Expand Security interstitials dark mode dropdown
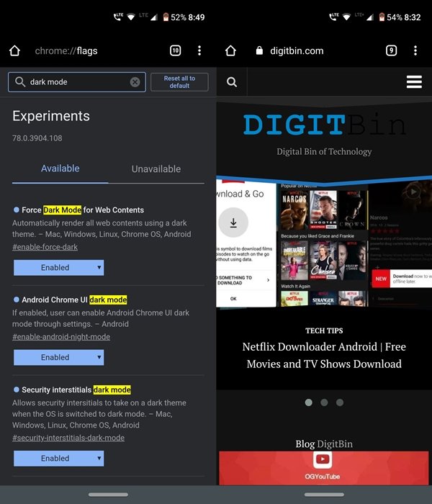 click(58, 458)
